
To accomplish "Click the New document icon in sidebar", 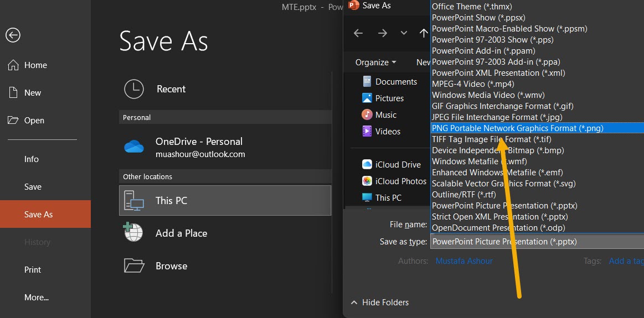I will (x=13, y=92).
